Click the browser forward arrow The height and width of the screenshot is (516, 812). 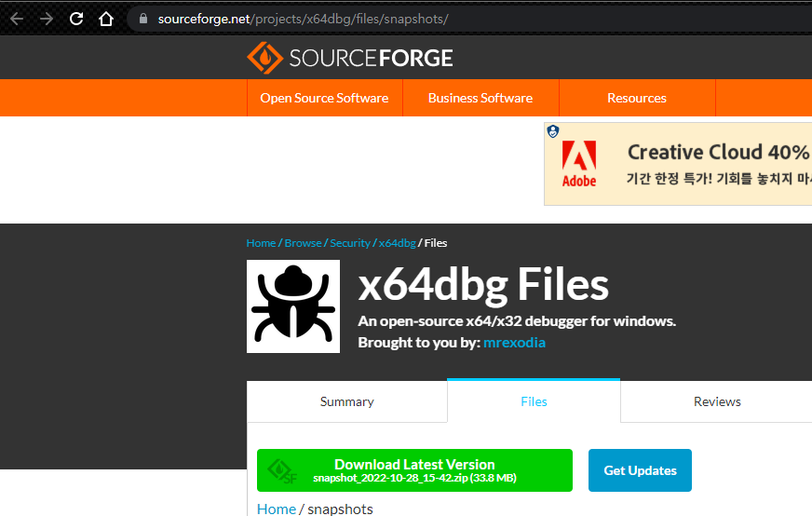47,20
